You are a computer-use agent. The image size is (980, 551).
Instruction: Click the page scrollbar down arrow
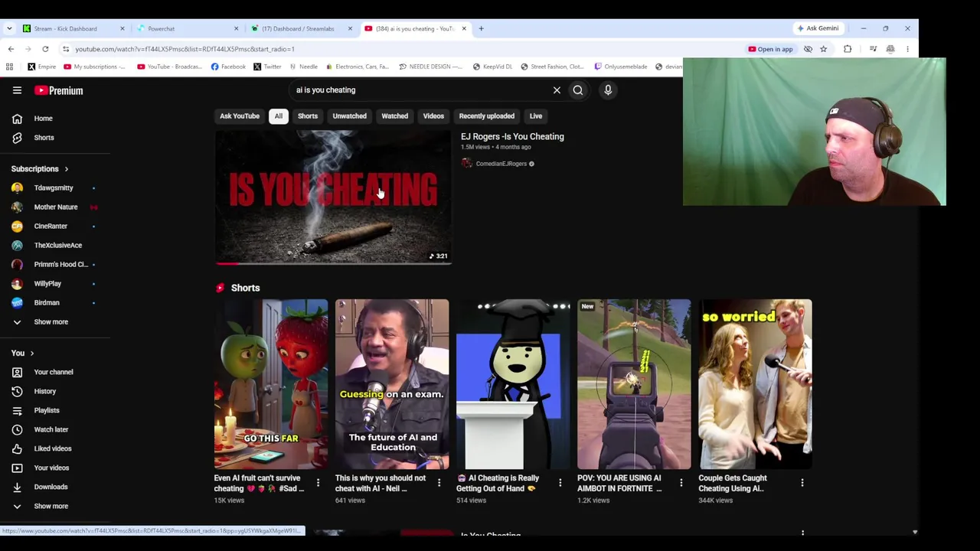pyautogui.click(x=914, y=532)
